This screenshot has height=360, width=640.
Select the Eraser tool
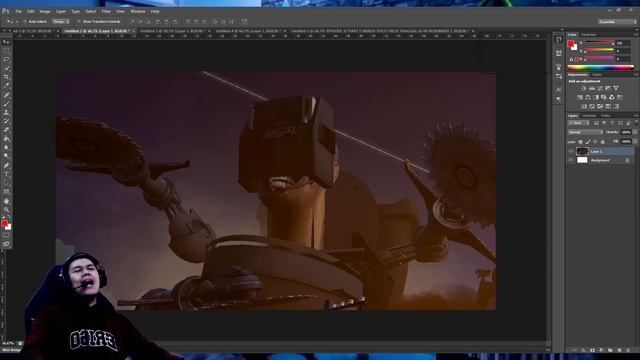(x=6, y=130)
